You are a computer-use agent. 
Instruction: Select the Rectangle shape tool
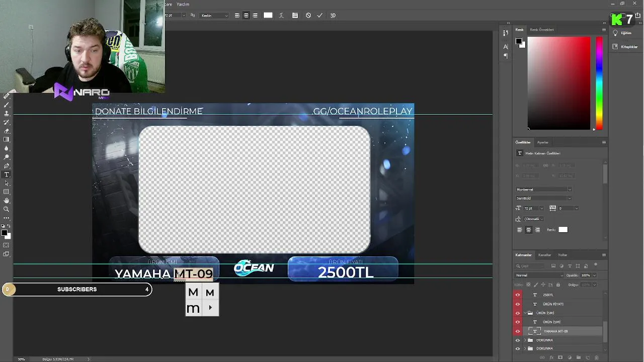(7, 192)
